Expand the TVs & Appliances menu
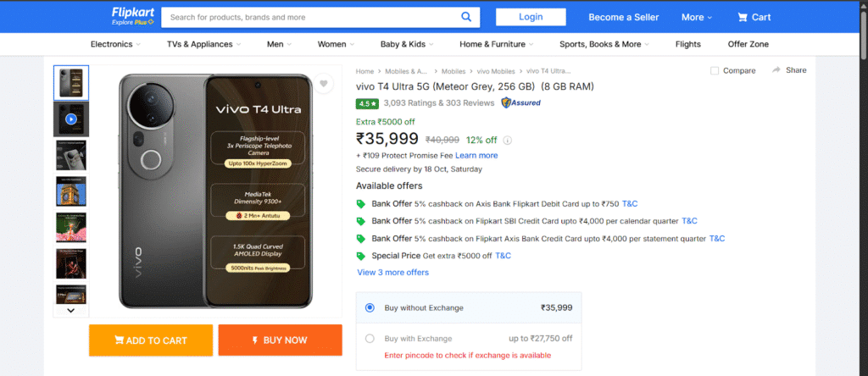The width and height of the screenshot is (868, 376). [x=203, y=44]
